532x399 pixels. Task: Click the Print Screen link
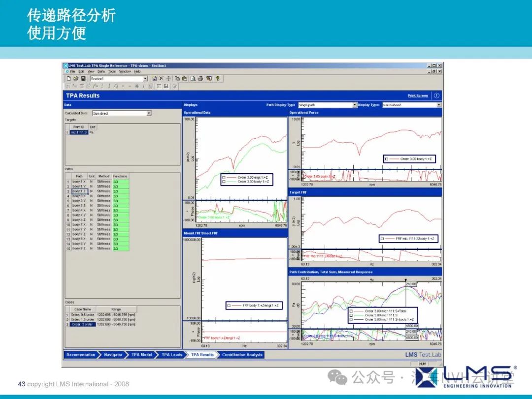(x=418, y=95)
